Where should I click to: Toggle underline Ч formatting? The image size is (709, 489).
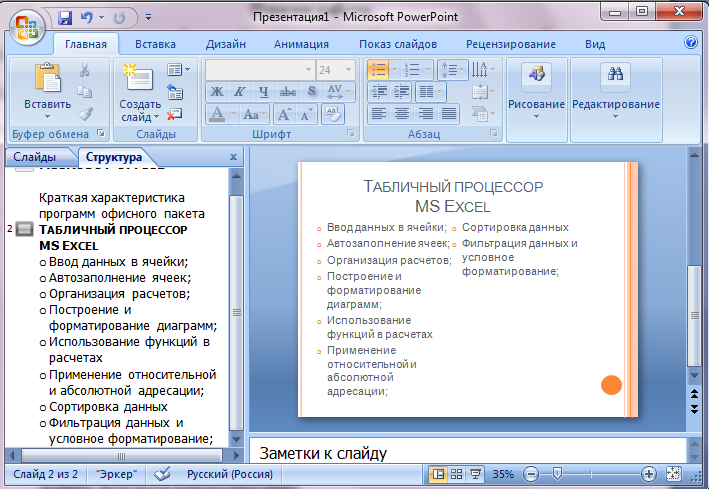264,92
